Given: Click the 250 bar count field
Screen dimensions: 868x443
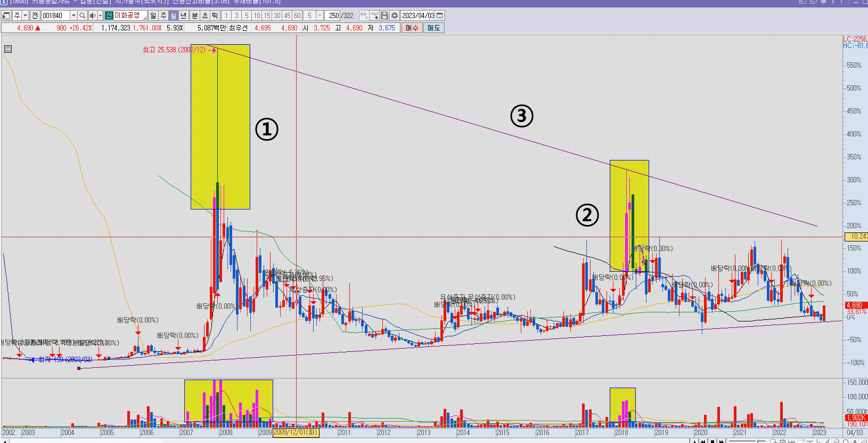Looking at the screenshot, I should [333, 15].
